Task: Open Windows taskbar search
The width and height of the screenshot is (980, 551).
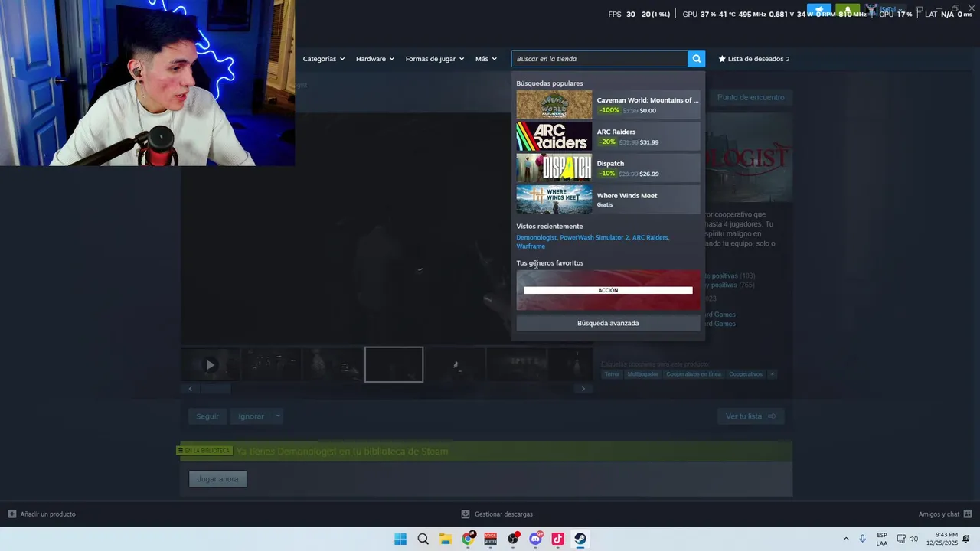Action: [423, 539]
